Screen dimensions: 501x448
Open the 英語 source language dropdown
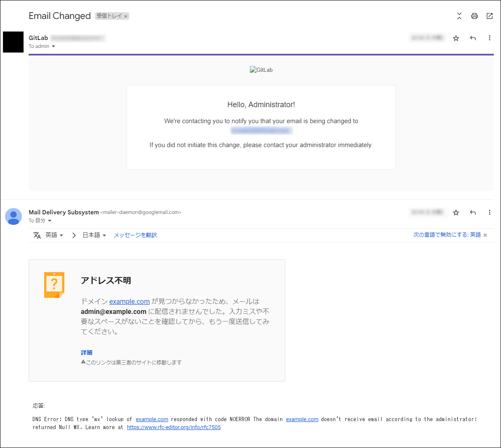pos(54,235)
